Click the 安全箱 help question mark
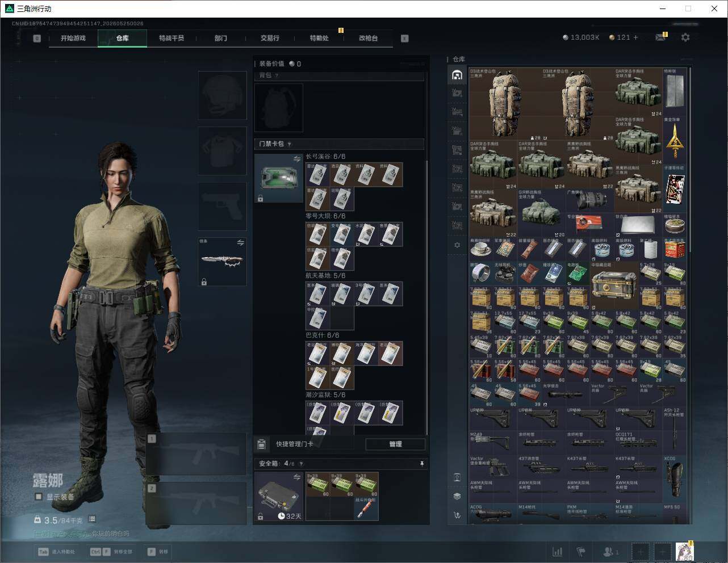 pos(301,464)
